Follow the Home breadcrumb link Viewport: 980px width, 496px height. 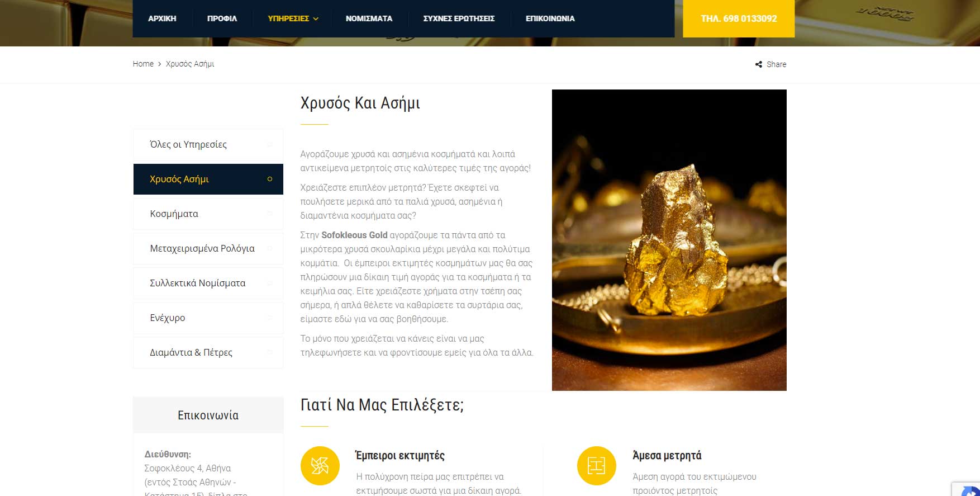(x=143, y=64)
